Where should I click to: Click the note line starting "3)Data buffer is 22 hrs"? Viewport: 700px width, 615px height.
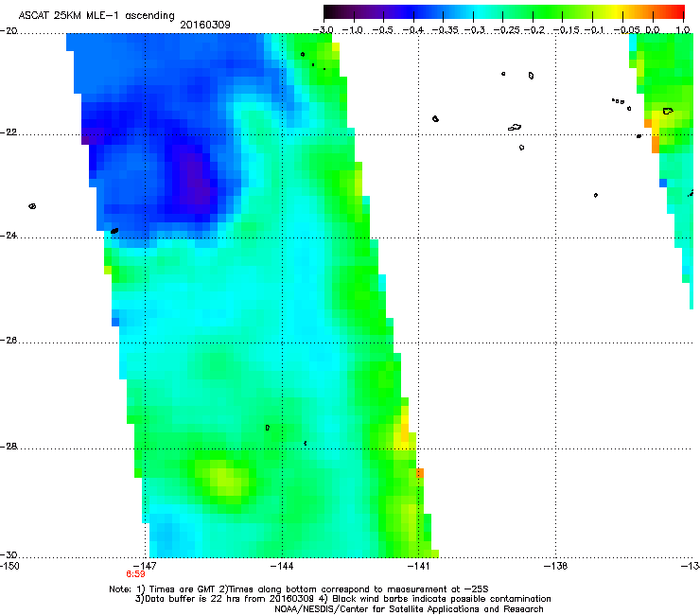click(x=342, y=599)
